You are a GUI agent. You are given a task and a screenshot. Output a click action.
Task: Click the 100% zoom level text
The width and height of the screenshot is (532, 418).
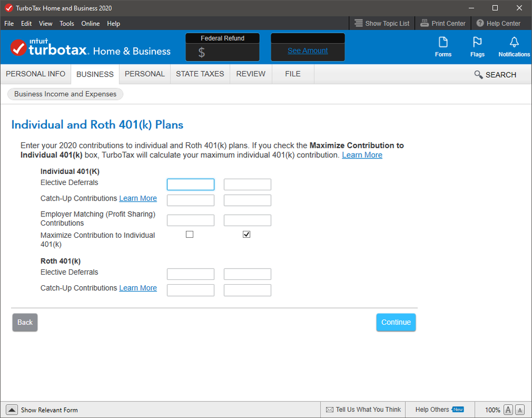click(x=493, y=410)
